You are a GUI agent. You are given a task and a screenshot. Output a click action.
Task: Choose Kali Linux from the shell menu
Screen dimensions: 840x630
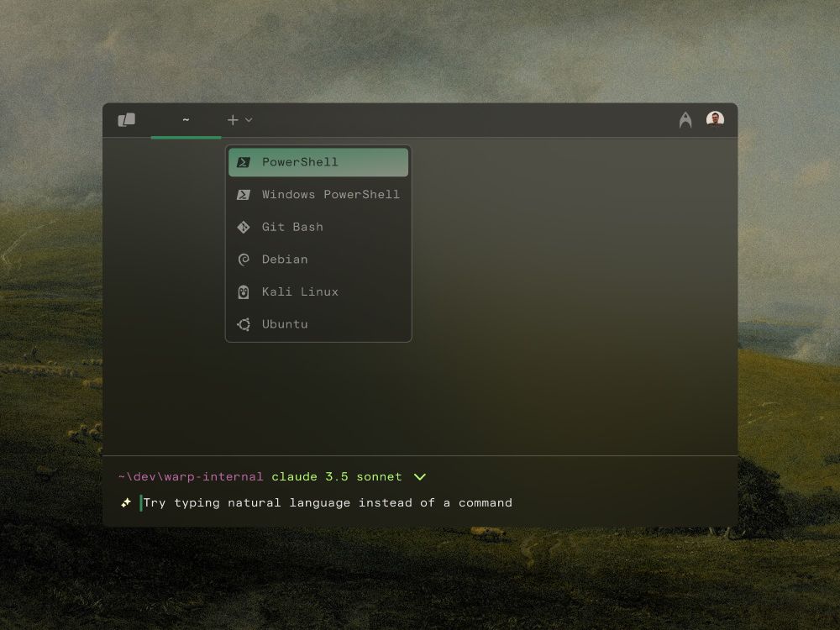point(318,292)
